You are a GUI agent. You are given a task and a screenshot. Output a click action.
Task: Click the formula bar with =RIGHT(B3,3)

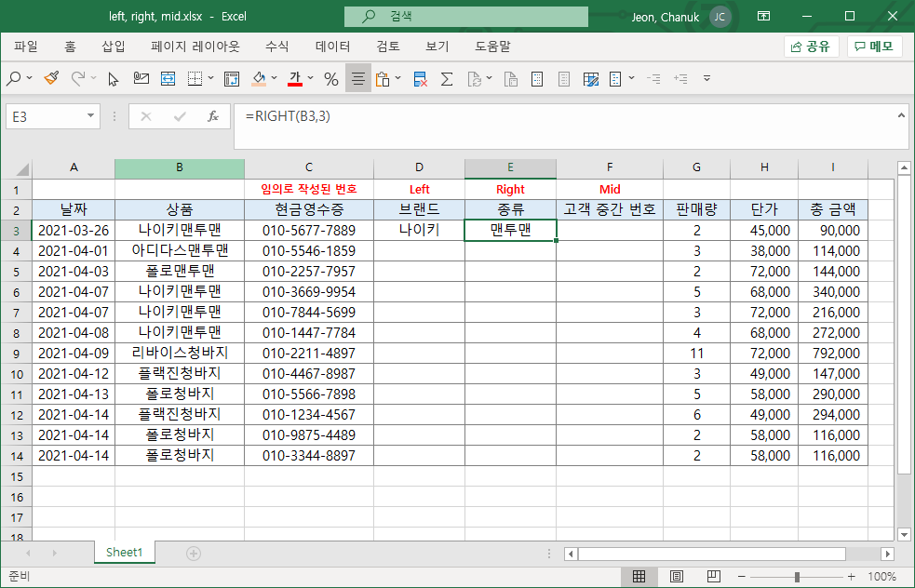click(x=571, y=127)
